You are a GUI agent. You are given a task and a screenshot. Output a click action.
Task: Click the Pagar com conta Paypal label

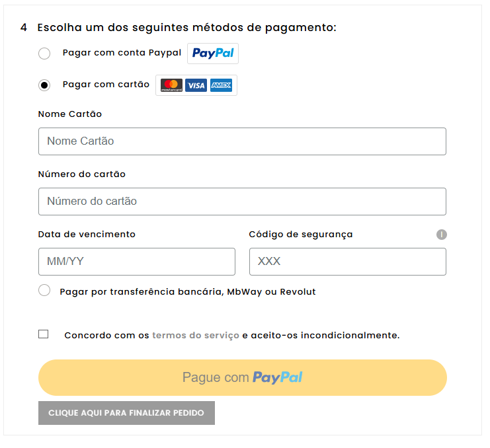(122, 53)
